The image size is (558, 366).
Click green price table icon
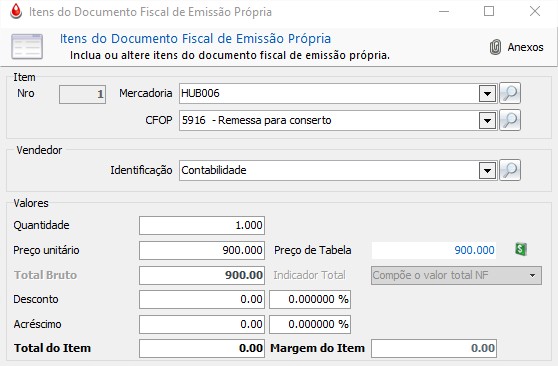pos(521,249)
